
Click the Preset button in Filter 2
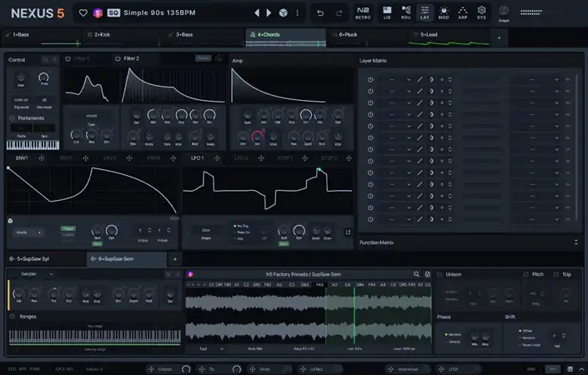[x=203, y=58]
